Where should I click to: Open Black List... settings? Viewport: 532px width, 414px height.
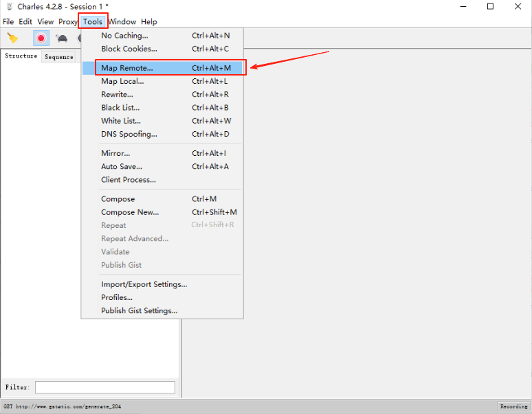(x=162, y=108)
